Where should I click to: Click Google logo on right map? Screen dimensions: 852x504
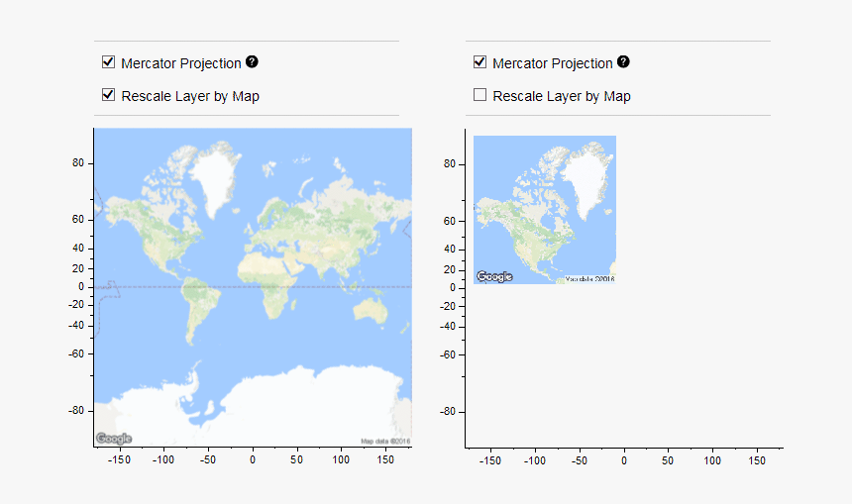tap(494, 277)
